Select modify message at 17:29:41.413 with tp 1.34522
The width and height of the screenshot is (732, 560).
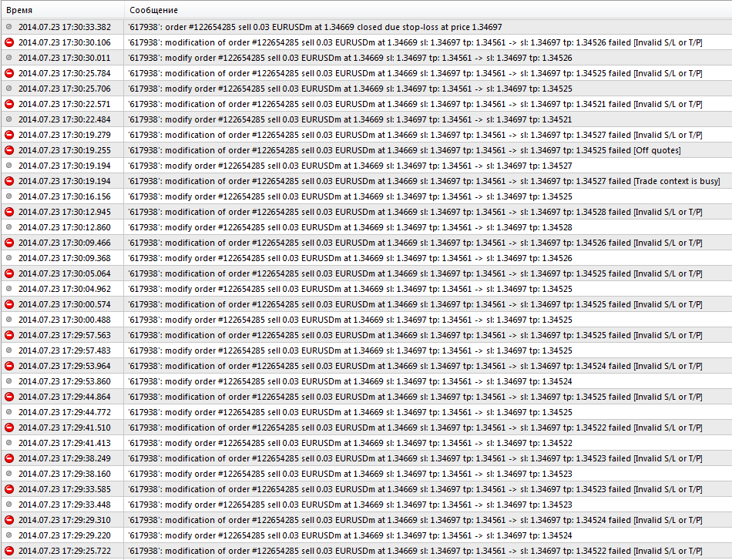click(x=350, y=443)
